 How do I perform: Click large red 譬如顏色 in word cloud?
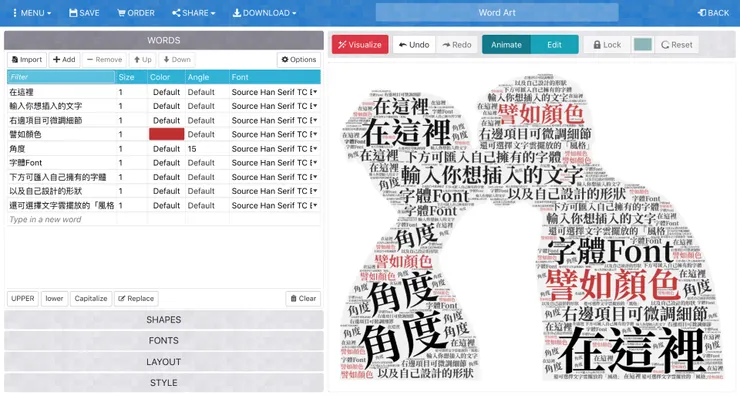[612, 285]
